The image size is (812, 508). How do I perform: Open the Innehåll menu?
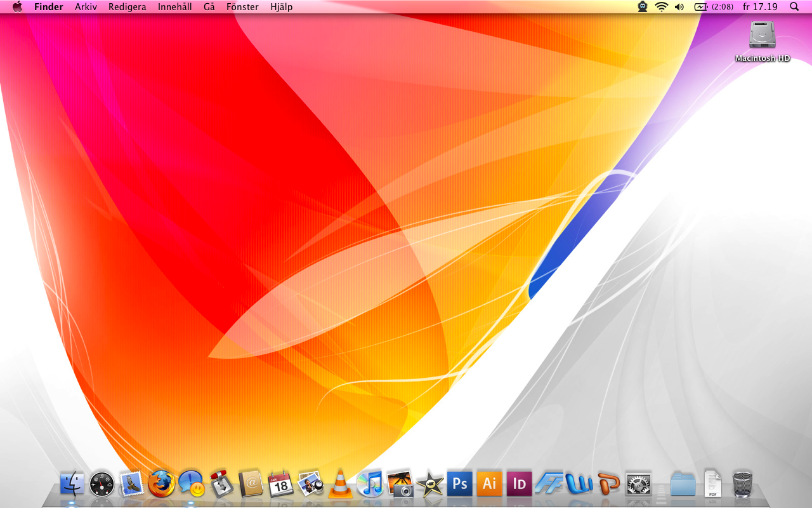click(x=175, y=7)
